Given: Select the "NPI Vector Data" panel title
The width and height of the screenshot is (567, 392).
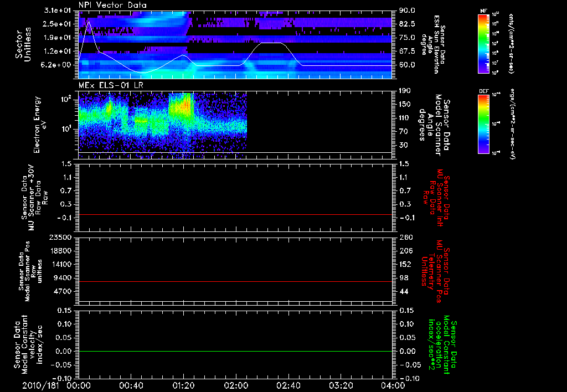Looking at the screenshot, I should click(112, 5).
